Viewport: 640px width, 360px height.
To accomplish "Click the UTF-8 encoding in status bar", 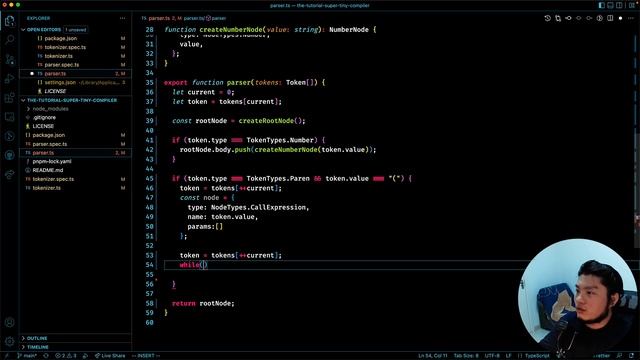I will tap(492, 356).
